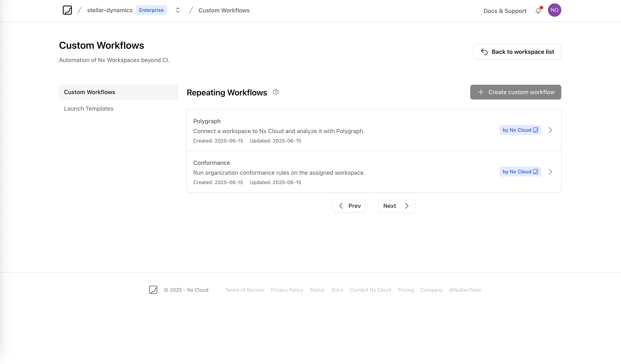Image resolution: width=621 pixels, height=364 pixels.
Task: Open the Pricing page in the footer
Action: click(405, 290)
